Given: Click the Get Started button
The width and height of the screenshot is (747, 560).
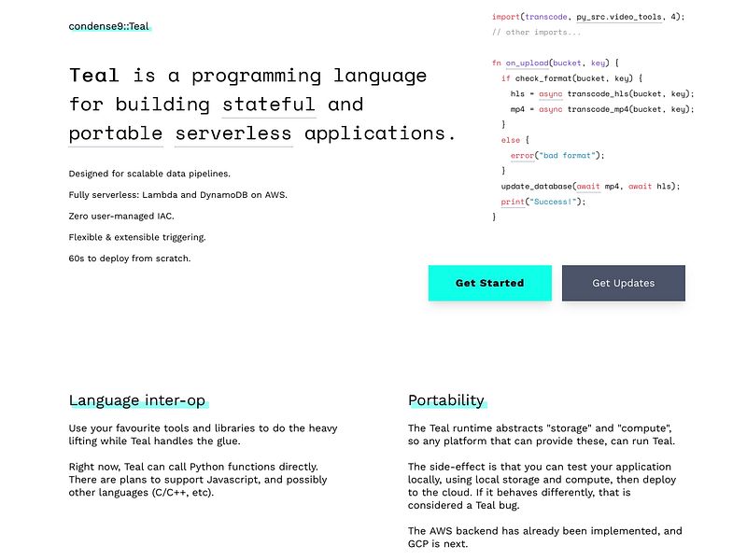Looking at the screenshot, I should pos(489,283).
